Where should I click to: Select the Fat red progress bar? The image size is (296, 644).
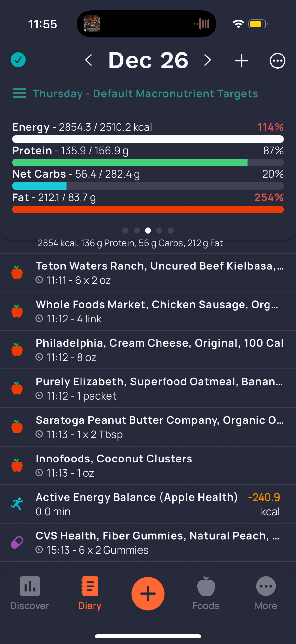tap(148, 210)
